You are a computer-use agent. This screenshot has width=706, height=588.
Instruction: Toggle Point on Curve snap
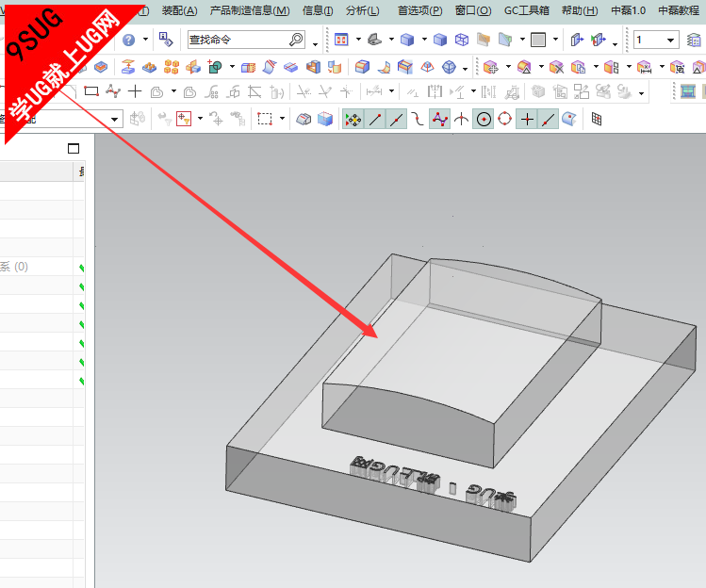click(x=548, y=120)
